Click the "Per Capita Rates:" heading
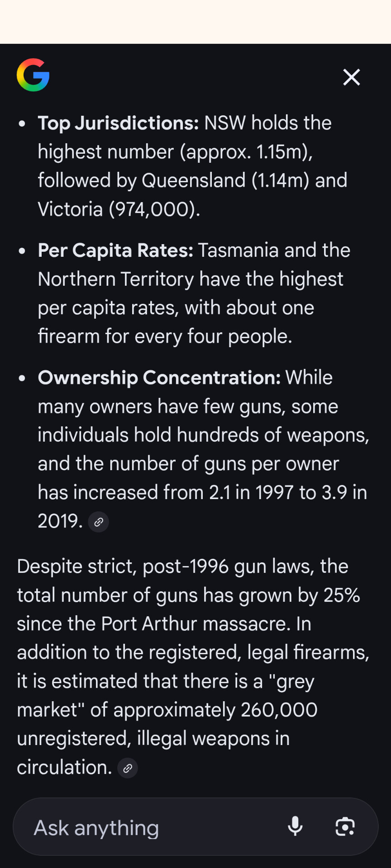The height and width of the screenshot is (868, 391). coord(115,250)
